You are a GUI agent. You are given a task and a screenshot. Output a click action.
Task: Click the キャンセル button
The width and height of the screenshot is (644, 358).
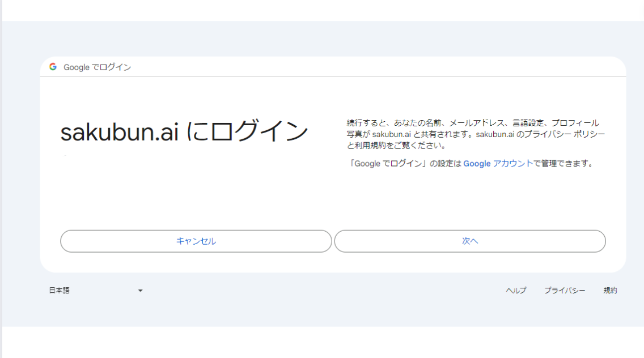click(196, 241)
